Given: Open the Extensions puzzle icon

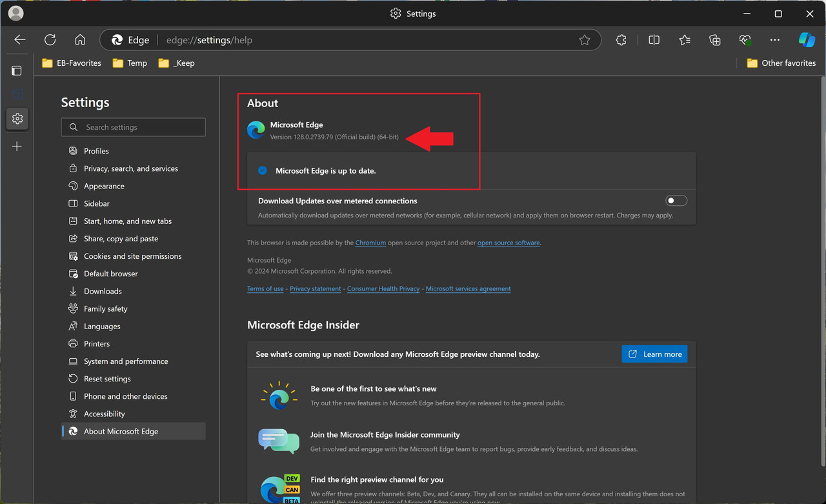Looking at the screenshot, I should 621,40.
